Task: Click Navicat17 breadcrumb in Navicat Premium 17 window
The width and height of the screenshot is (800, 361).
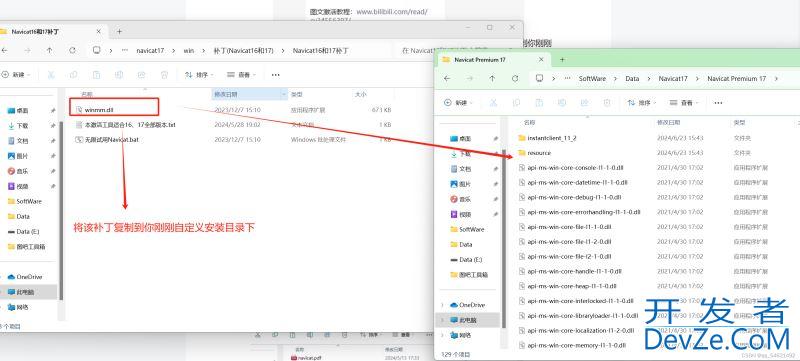Action: click(x=673, y=79)
